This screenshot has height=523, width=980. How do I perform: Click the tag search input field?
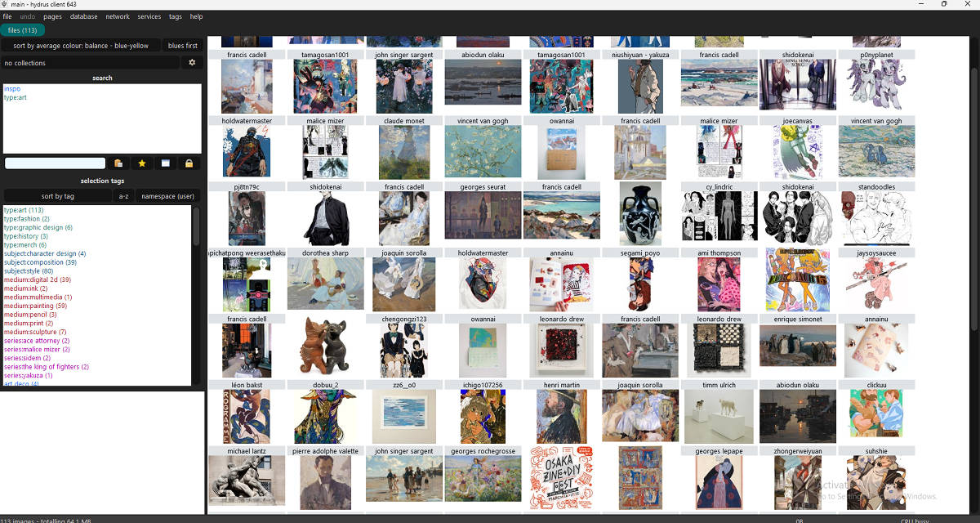(x=55, y=163)
